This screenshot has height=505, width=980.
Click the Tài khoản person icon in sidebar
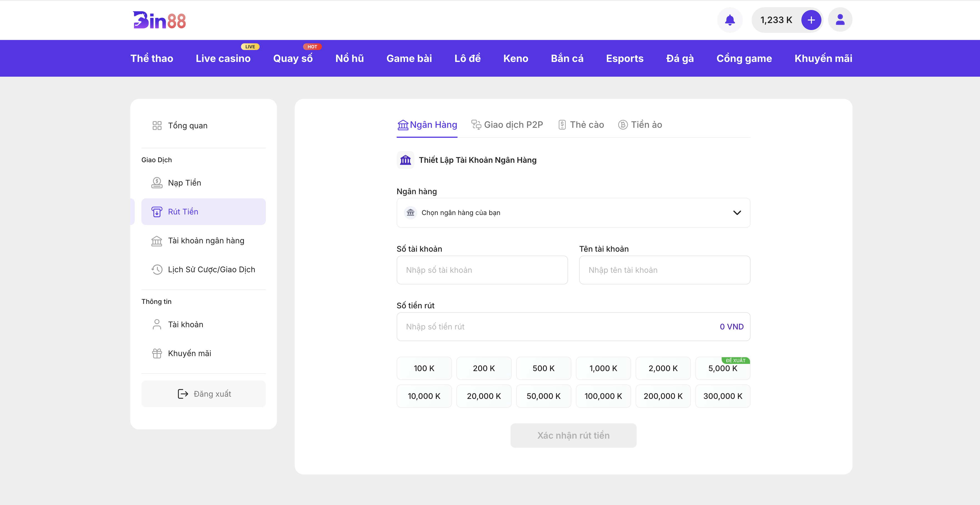click(x=157, y=324)
